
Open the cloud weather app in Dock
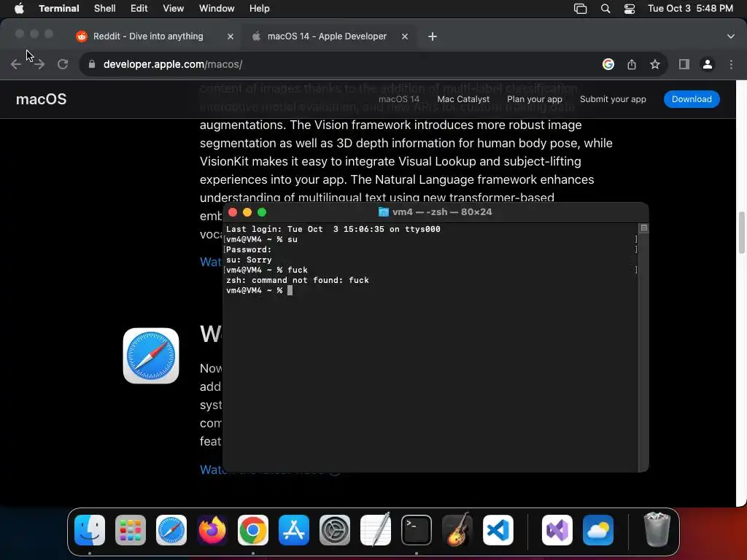click(x=598, y=530)
